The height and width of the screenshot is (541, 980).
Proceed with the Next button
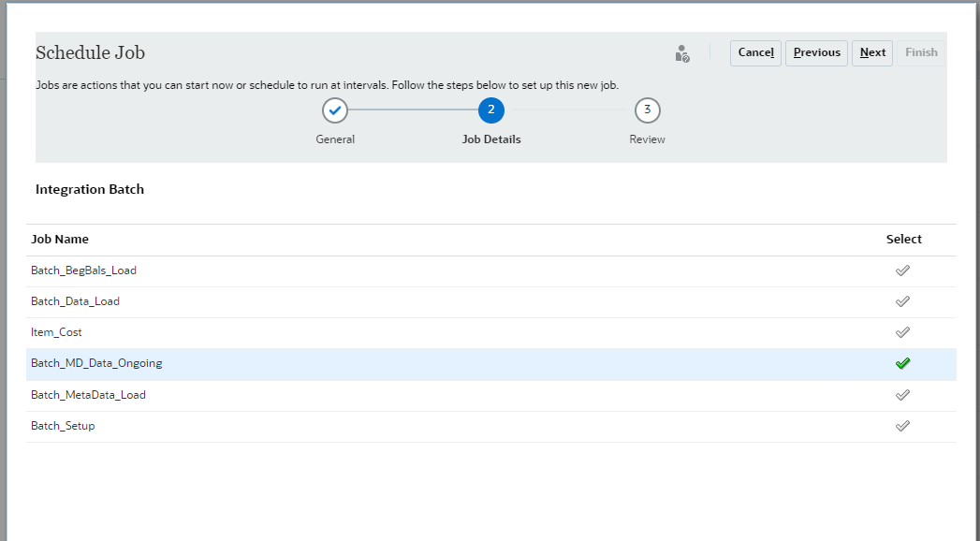pos(872,52)
